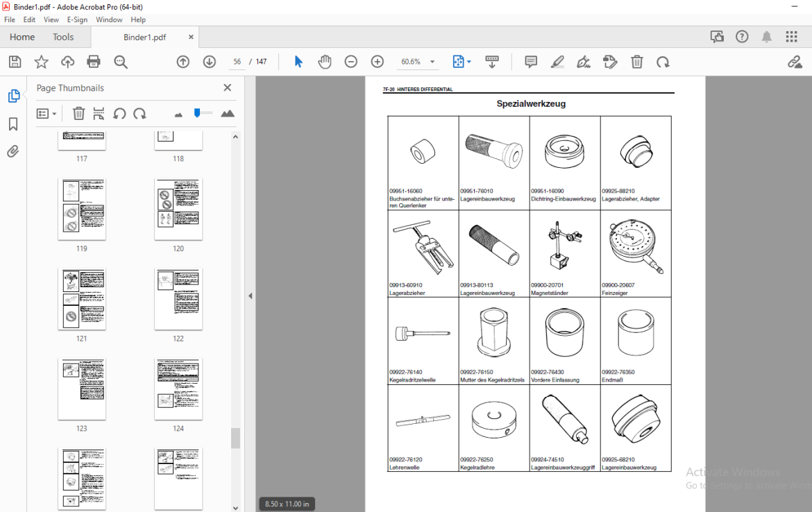Click the Spezialwerkzeug heading text

pyautogui.click(x=531, y=103)
